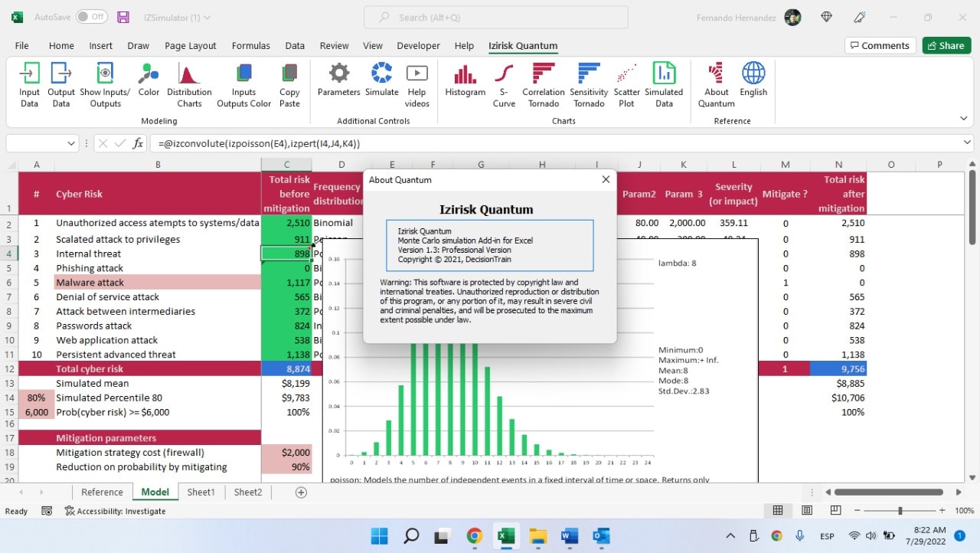
Task: Expand the Name Box dropdown
Action: [x=71, y=143]
